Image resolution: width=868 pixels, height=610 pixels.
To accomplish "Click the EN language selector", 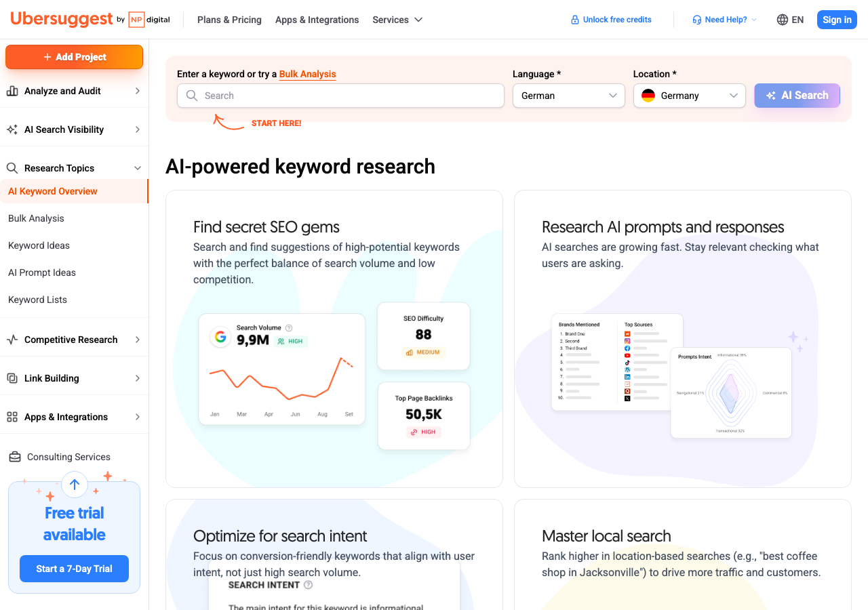I will (x=790, y=20).
